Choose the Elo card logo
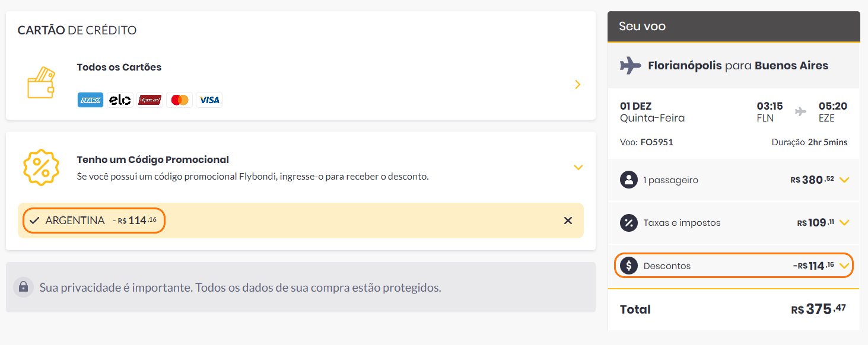868x345 pixels. point(120,100)
